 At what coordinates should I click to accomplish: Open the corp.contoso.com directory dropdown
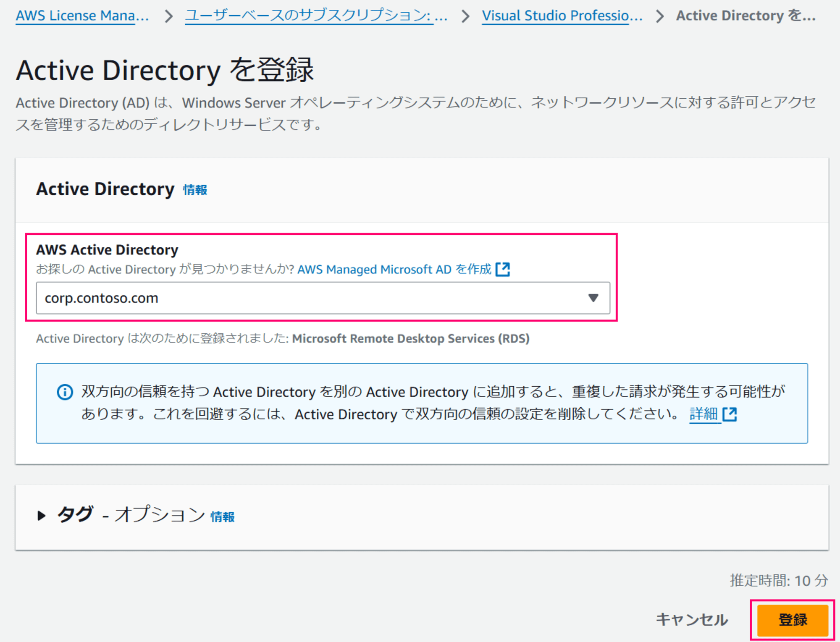click(x=323, y=298)
